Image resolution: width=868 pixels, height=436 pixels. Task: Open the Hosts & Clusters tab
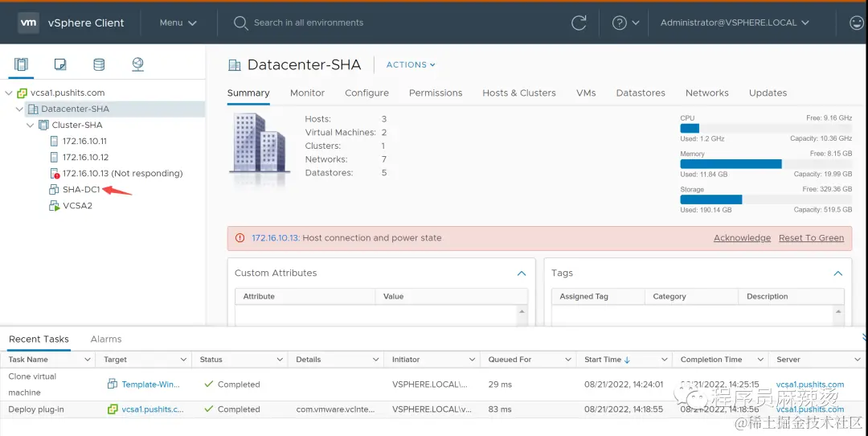point(519,93)
